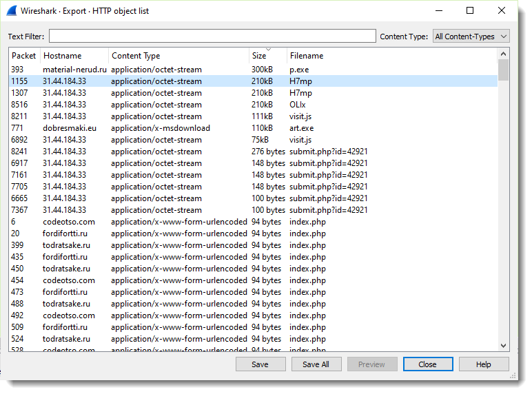The image size is (532, 394).
Task: Select packet 435 fordifortti.ru row
Action: pyautogui.click(x=253, y=257)
